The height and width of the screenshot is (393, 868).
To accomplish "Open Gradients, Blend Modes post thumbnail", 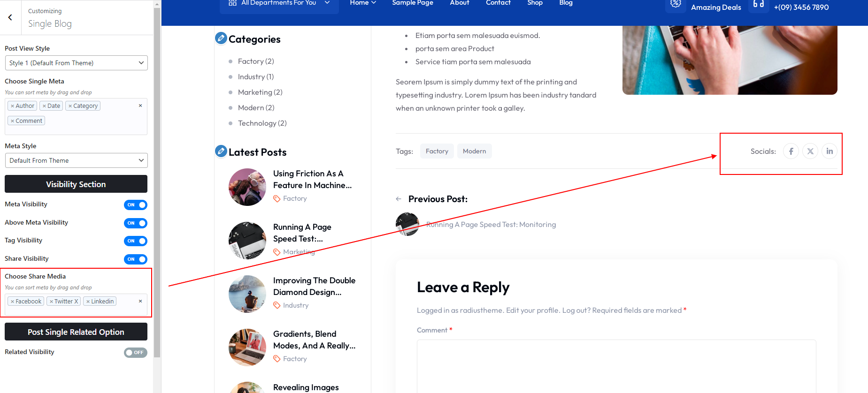I will (247, 348).
